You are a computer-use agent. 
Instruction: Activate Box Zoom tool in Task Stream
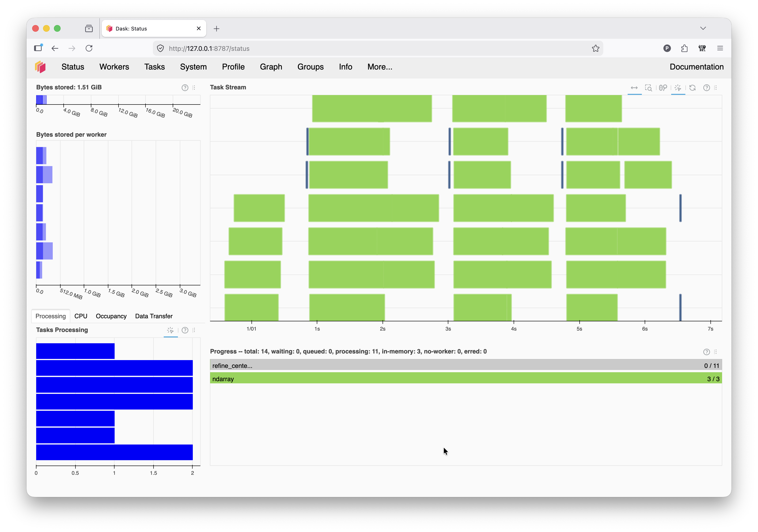click(x=648, y=88)
